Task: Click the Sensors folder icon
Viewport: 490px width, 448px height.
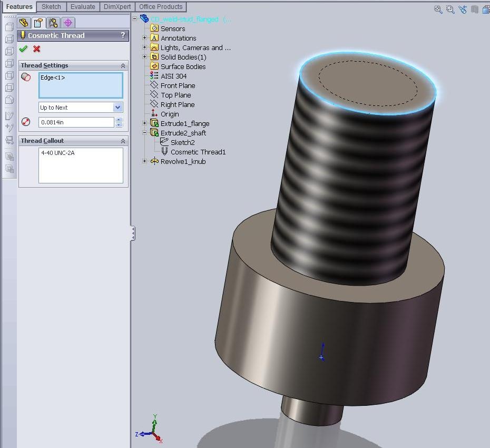Action: [154, 28]
